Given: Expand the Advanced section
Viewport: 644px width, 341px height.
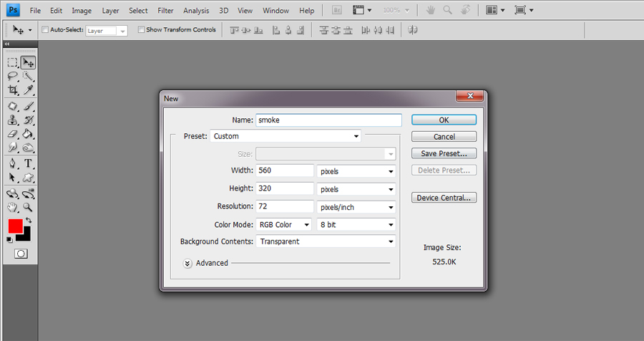Looking at the screenshot, I should coord(187,263).
